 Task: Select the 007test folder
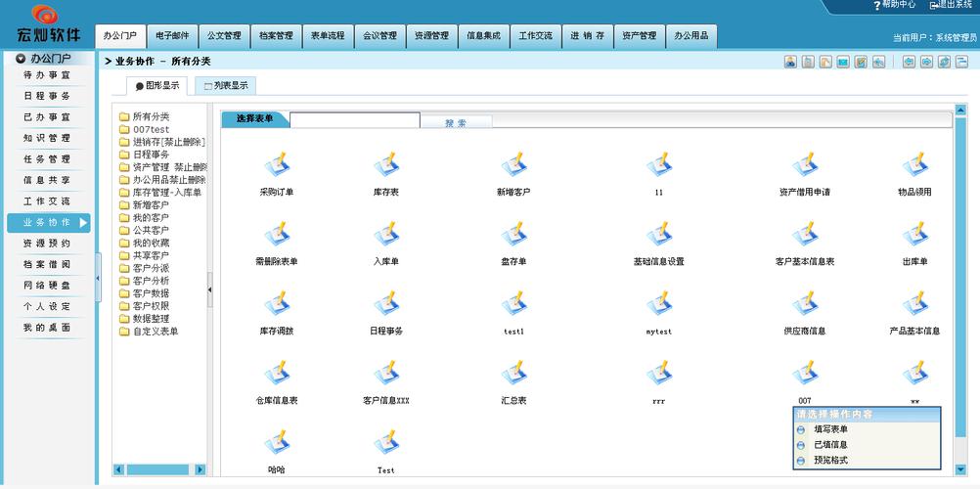coord(151,129)
